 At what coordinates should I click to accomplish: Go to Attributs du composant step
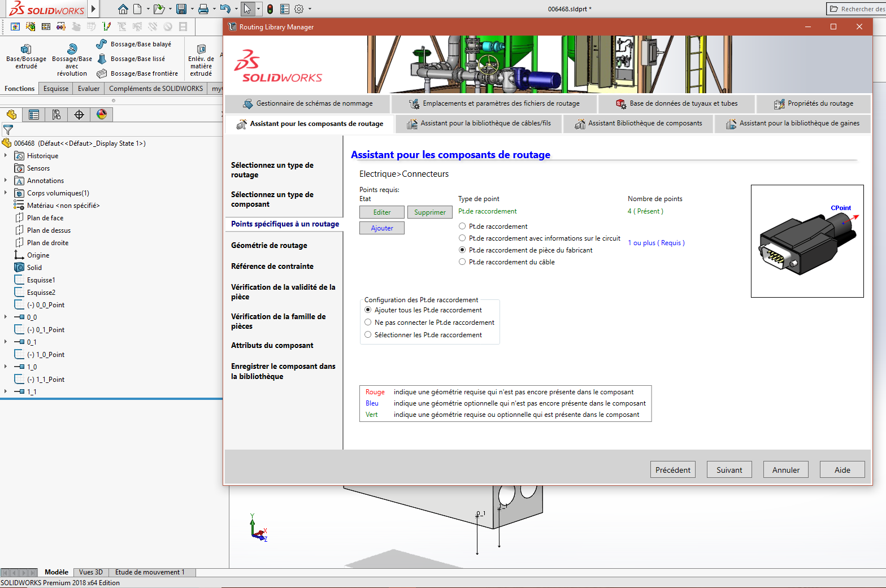272,345
